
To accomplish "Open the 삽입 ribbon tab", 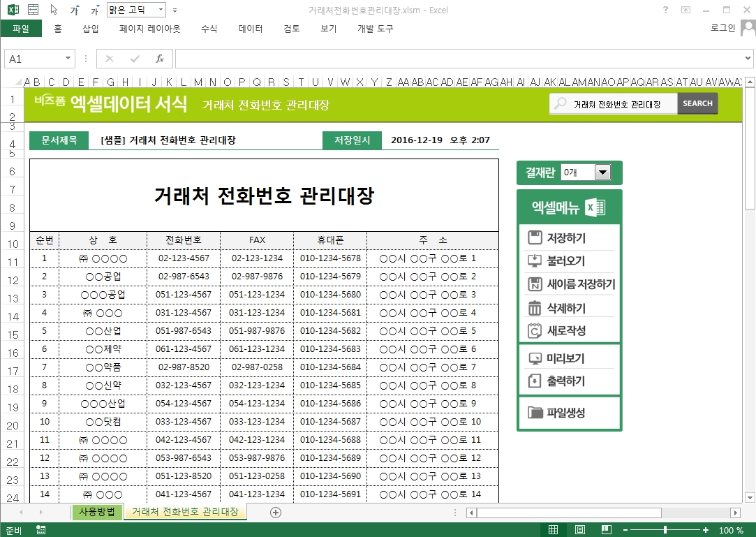I will tap(91, 29).
